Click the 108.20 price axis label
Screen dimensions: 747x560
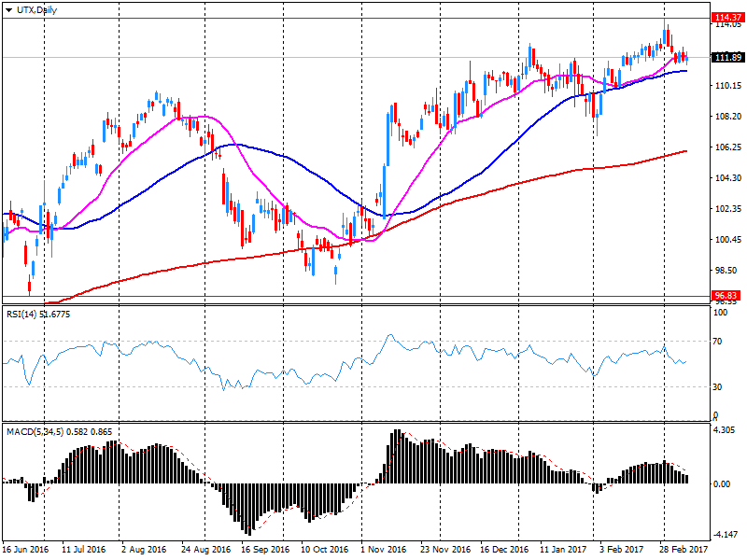[726, 117]
